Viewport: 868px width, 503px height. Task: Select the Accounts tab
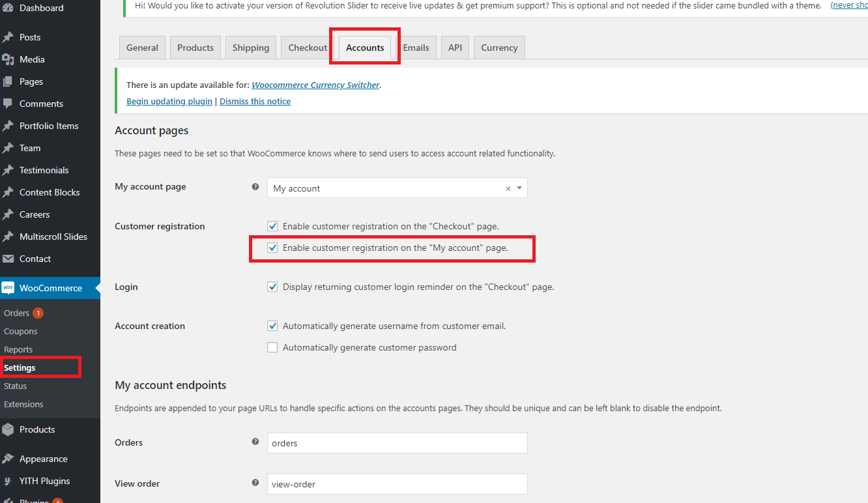pyautogui.click(x=365, y=48)
